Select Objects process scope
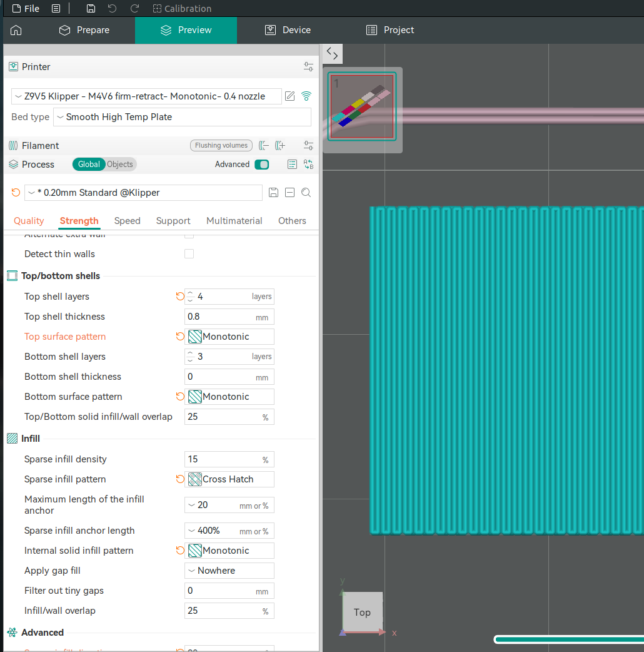This screenshot has width=644, height=652. click(119, 164)
